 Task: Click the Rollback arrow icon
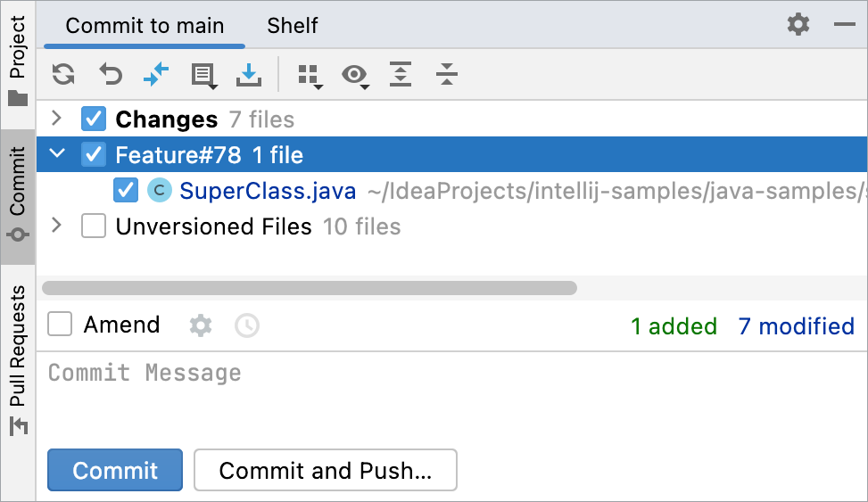pos(111,74)
